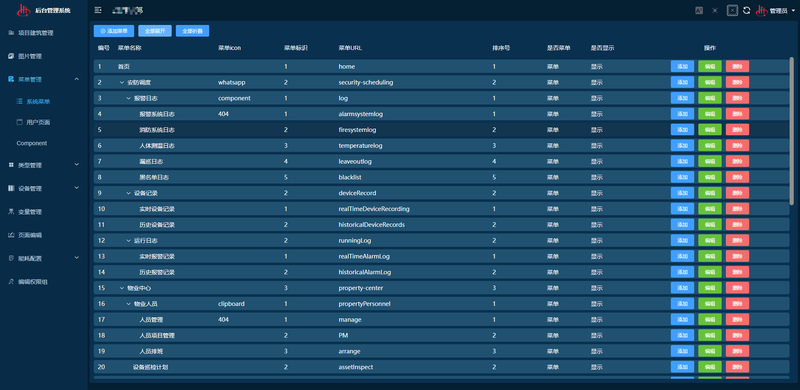Click the 'whatsapp' icon cell
The image size is (800, 390).
(x=231, y=82)
